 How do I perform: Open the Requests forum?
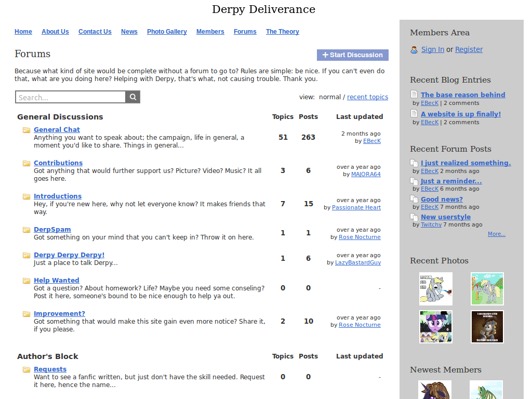pos(50,369)
